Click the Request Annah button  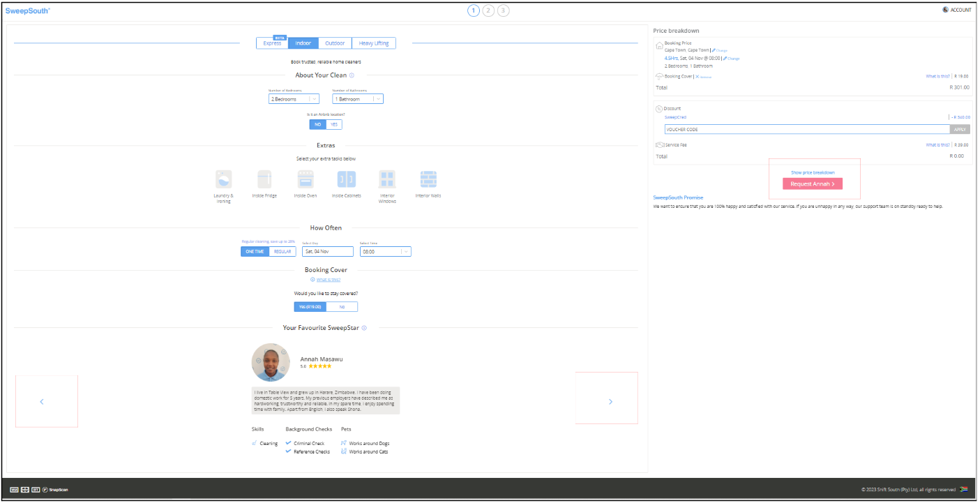pos(813,183)
